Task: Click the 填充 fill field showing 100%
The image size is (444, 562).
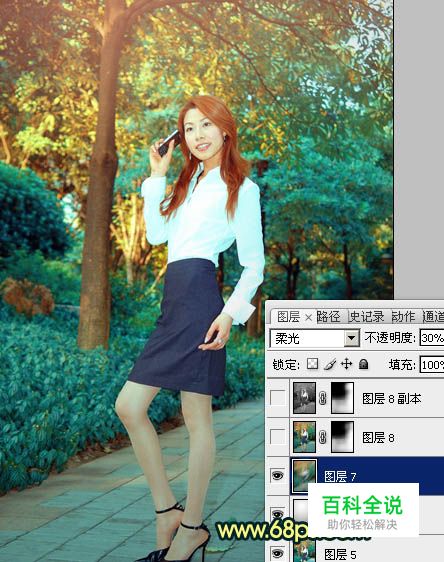Action: (x=432, y=365)
